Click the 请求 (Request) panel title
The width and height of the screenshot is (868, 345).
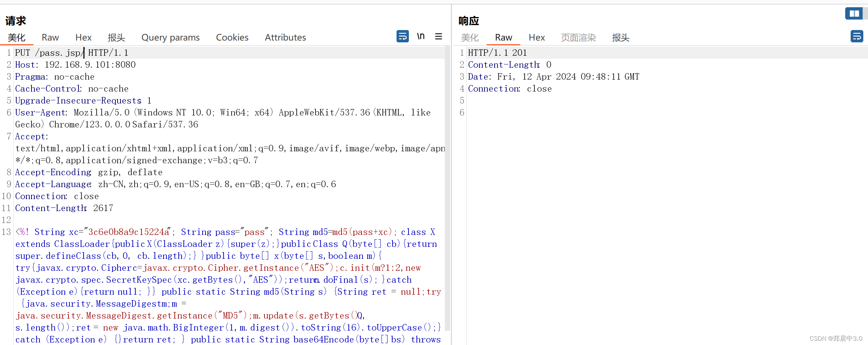coord(16,21)
